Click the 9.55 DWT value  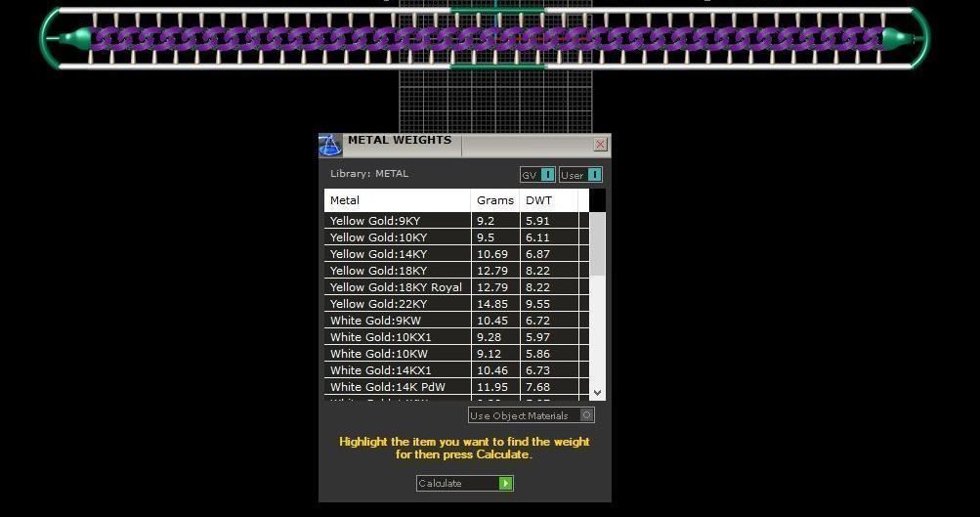537,303
